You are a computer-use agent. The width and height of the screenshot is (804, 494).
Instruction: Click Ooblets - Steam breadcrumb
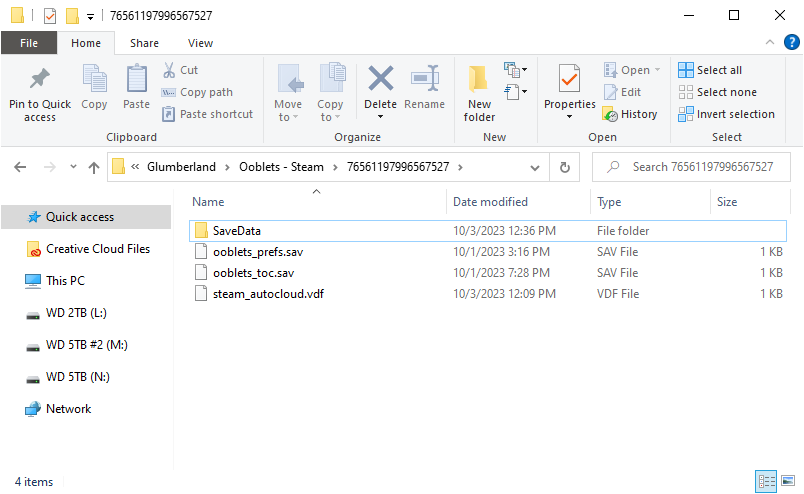(281, 167)
